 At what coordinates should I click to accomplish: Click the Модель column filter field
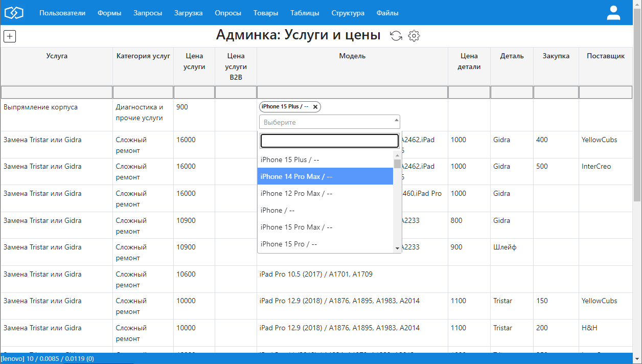(x=352, y=92)
